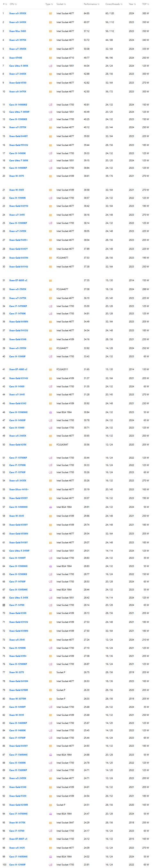Click the laptop type icon for Core i9-14900HX
This screenshot has height=868, width=152.
click(51, 507)
